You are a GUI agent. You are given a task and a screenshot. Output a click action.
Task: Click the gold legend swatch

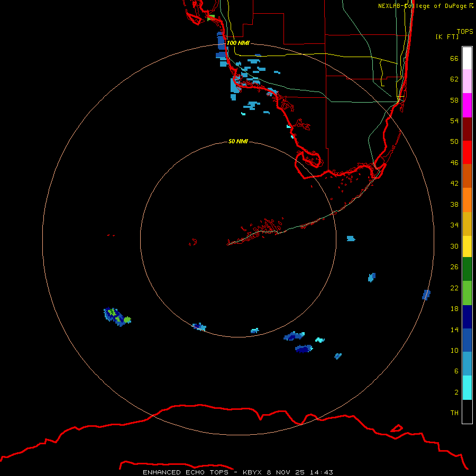pyautogui.click(x=467, y=224)
